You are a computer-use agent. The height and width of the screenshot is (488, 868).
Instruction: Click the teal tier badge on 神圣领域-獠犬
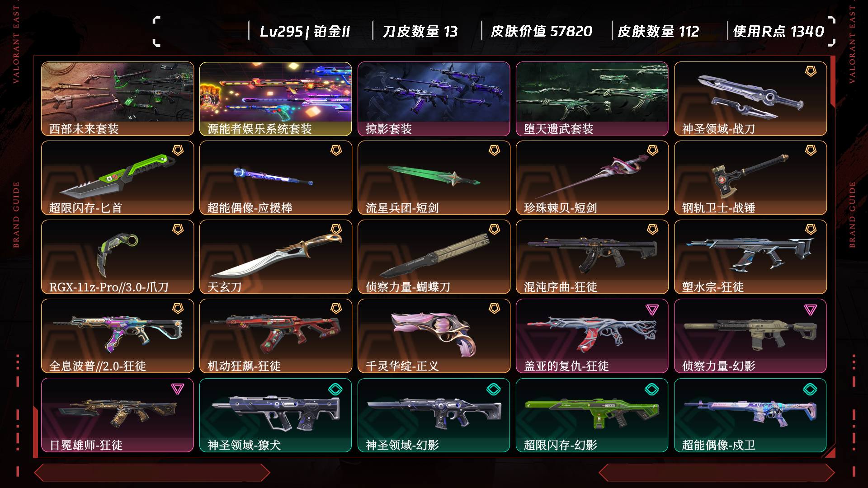pos(335,389)
